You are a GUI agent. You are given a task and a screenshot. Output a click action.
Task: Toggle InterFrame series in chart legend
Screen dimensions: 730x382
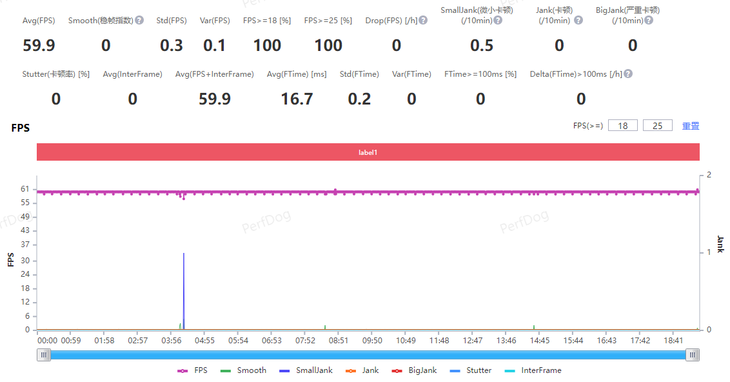tap(533, 370)
